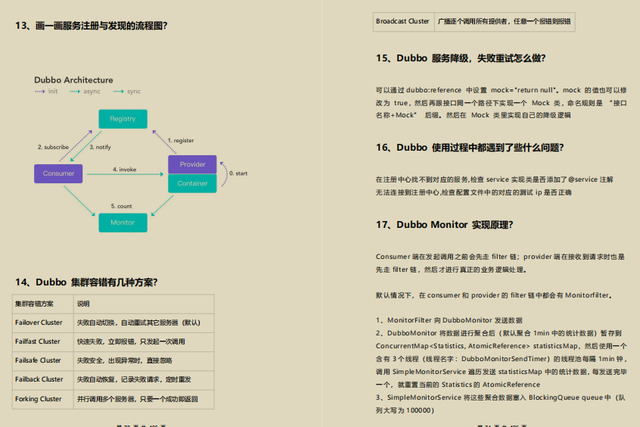Click the 'Failfast Cluster' table cell
Viewport: 640px width, 427px height.
(43, 342)
